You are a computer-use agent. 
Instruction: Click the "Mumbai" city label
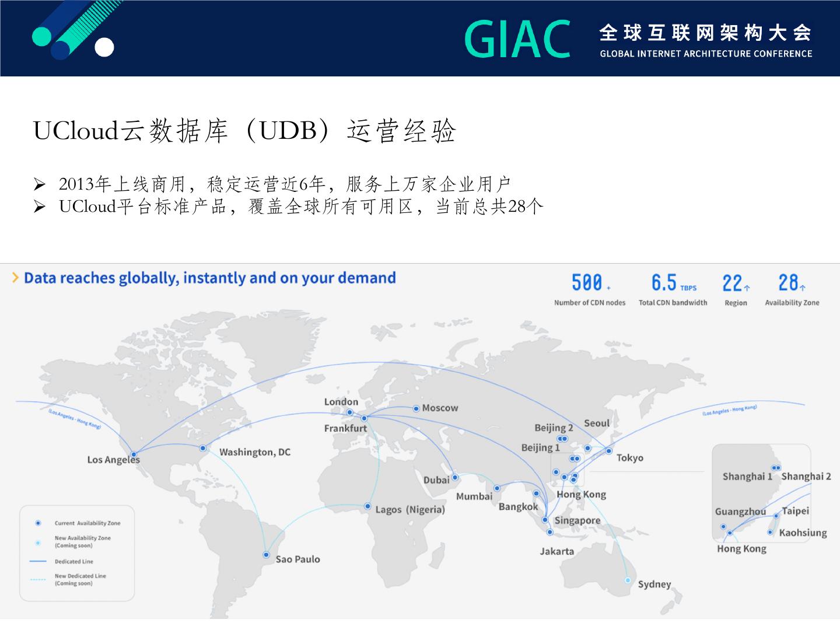point(474,496)
